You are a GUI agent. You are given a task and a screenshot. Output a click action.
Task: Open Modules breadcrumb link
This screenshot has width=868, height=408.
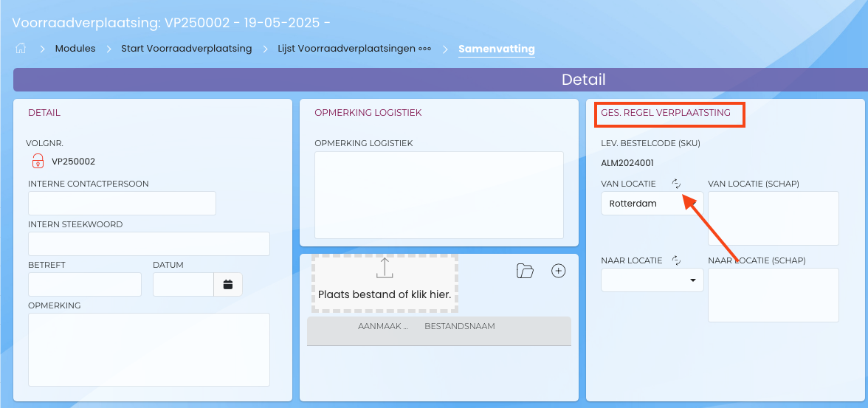(75, 49)
